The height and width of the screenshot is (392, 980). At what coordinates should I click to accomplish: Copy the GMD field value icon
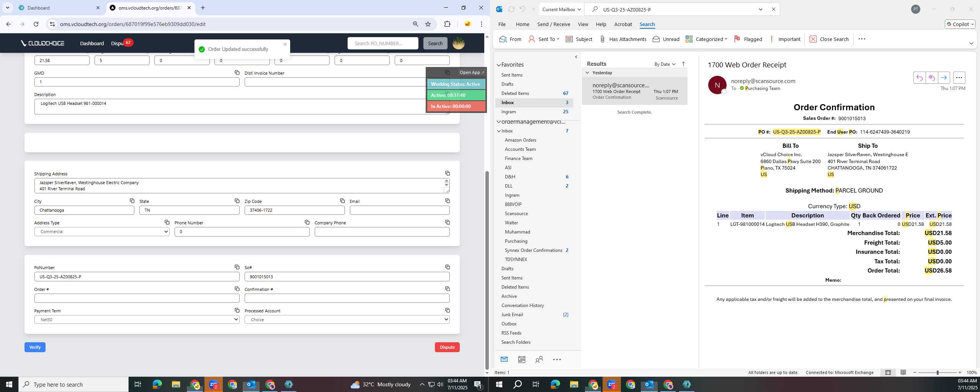237,72
